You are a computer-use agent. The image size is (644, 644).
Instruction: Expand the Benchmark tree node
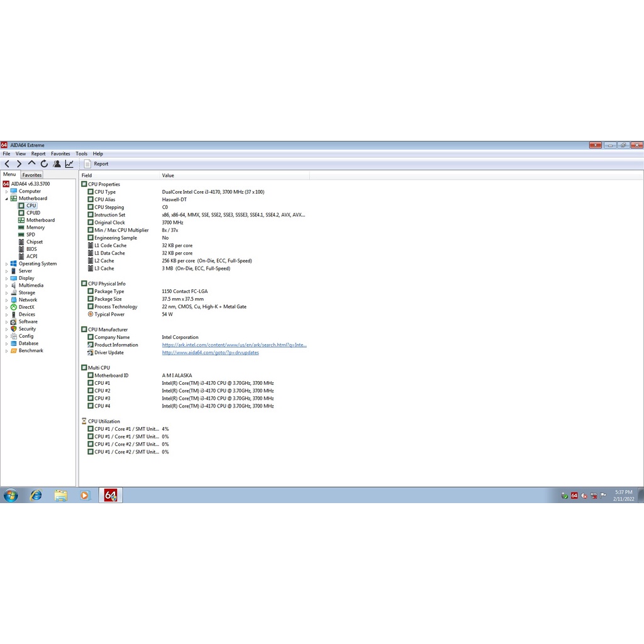point(7,351)
